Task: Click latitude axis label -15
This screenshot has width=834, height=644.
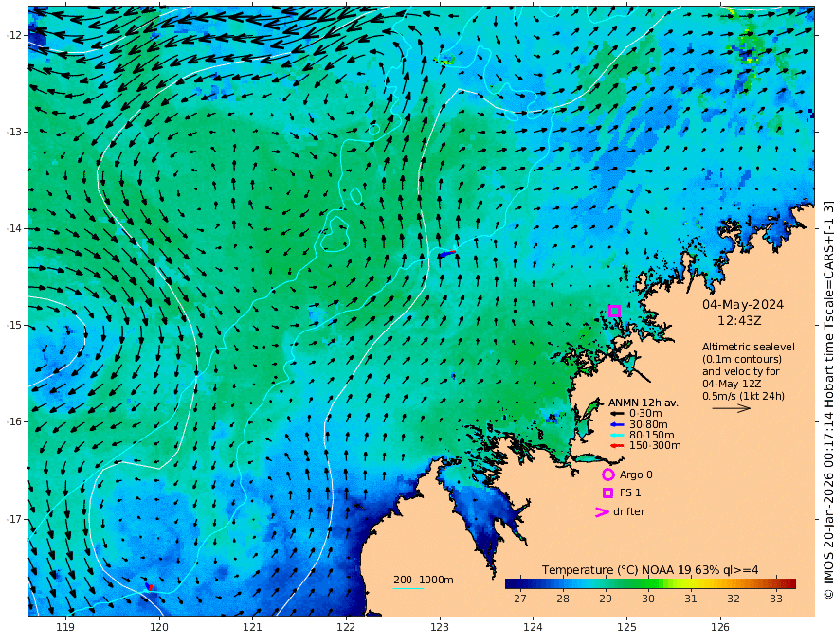Action: (13, 325)
